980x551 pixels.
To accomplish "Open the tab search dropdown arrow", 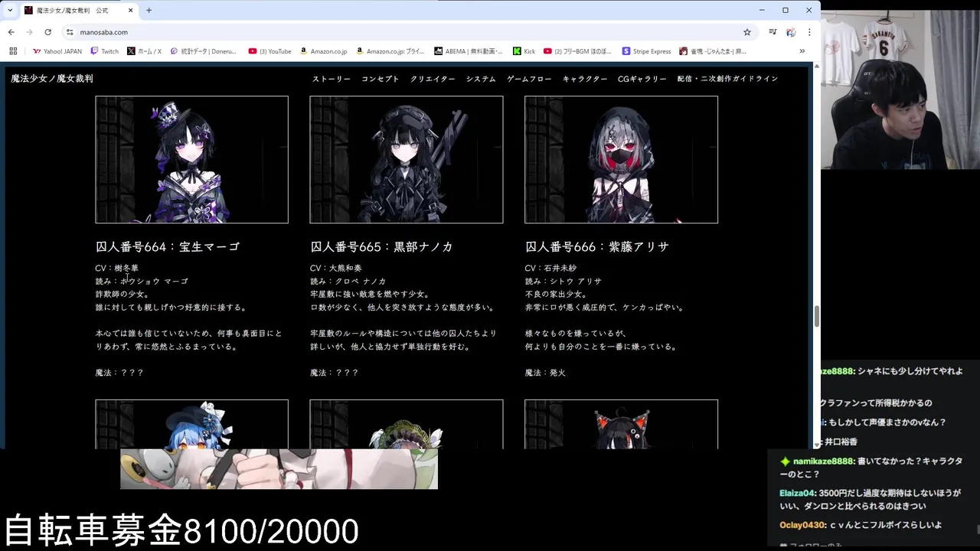I will [x=10, y=10].
